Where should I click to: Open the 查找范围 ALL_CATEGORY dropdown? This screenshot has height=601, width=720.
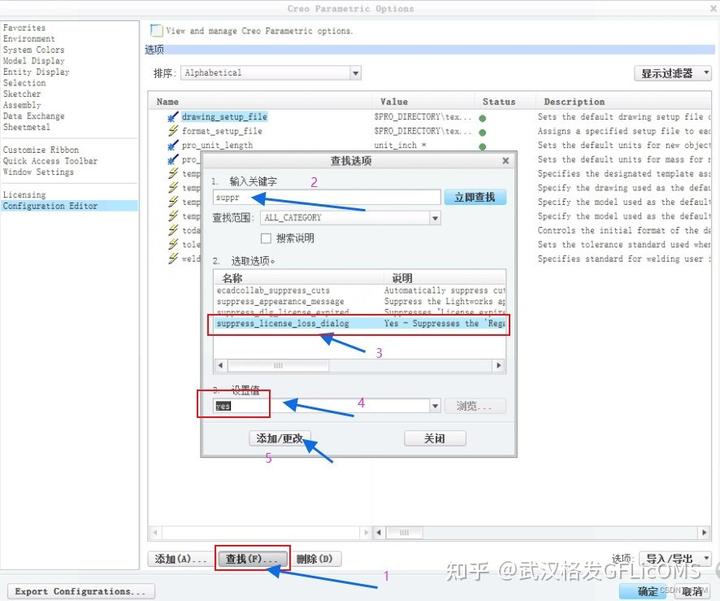435,218
